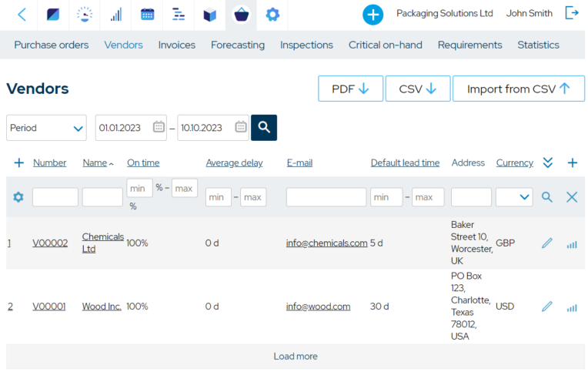
Task: Open the CRM signal-bars icon in the top toolbar
Action: pyautogui.click(x=116, y=15)
